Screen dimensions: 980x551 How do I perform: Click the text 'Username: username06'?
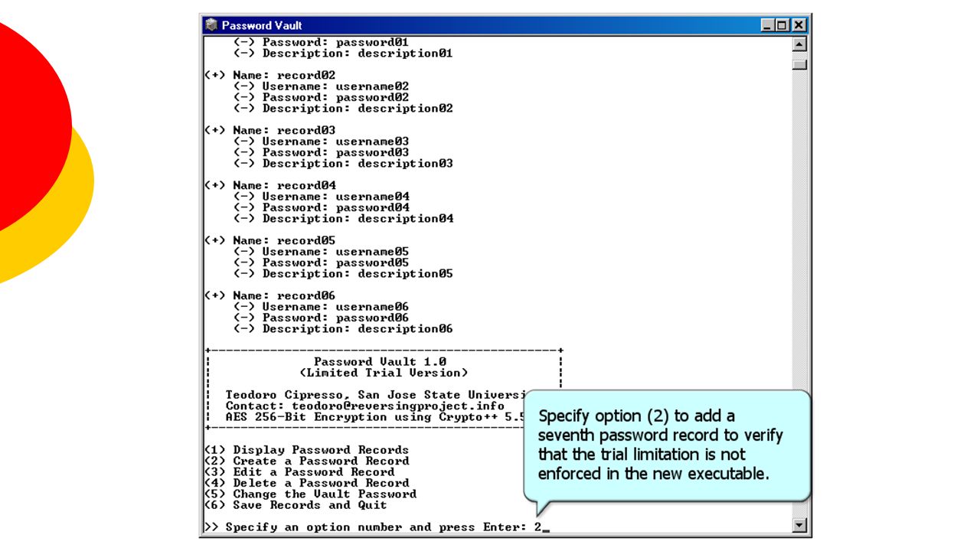point(335,307)
